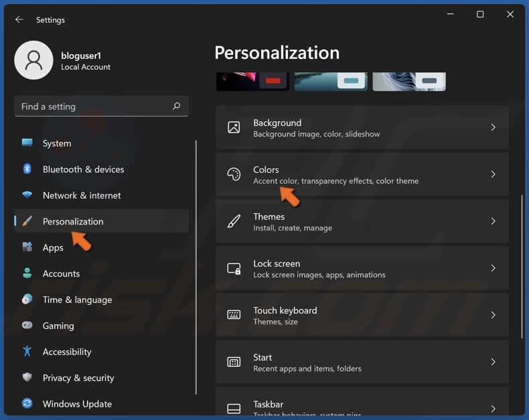Image resolution: width=529 pixels, height=420 pixels.
Task: Open Background image, color, slideshow
Action: [362, 127]
